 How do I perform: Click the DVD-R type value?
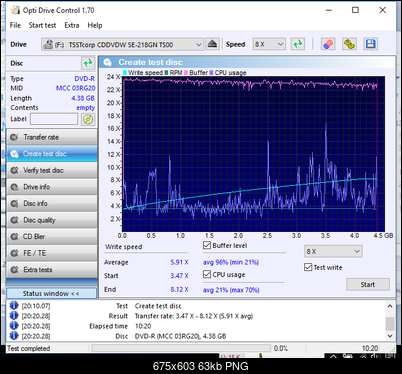click(85, 78)
